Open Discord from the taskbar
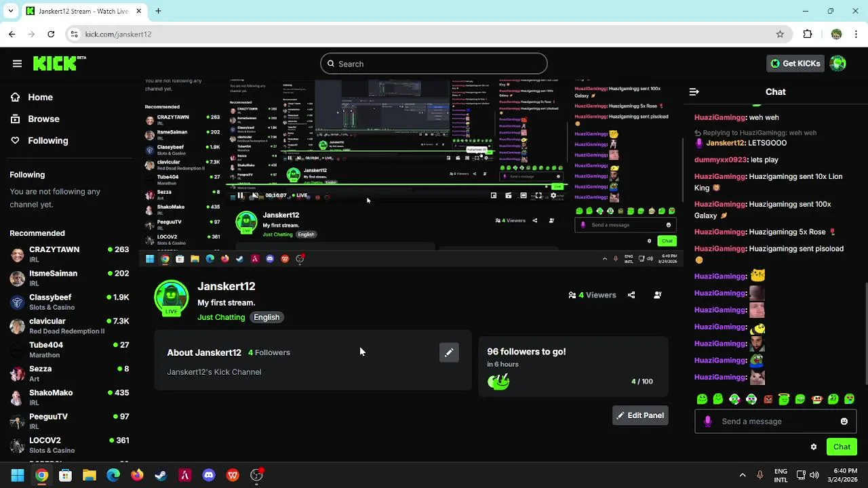Viewport: 868px width, 488px height. tap(208, 475)
